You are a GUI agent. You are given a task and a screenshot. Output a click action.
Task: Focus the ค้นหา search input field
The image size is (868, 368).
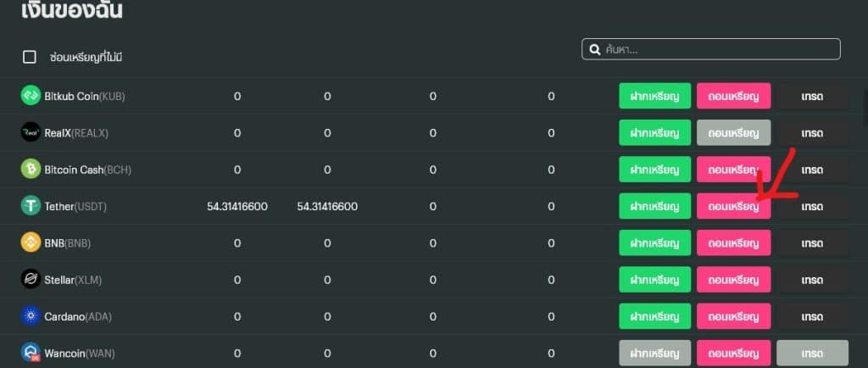pos(711,49)
